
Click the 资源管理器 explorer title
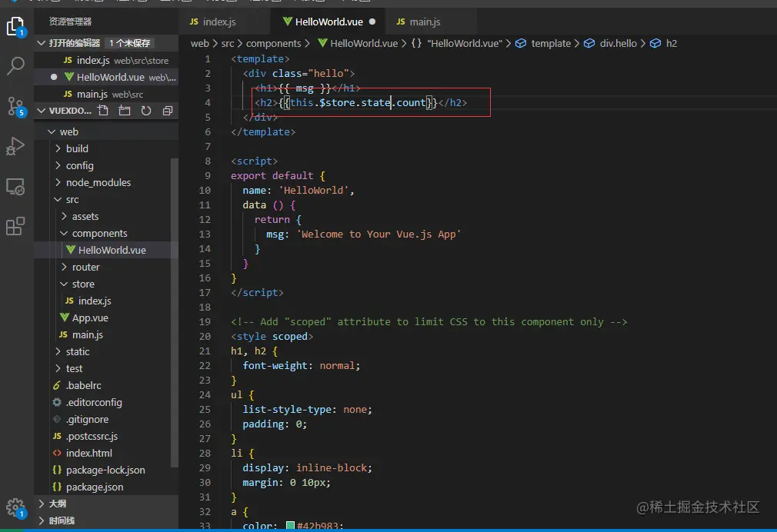70,22
